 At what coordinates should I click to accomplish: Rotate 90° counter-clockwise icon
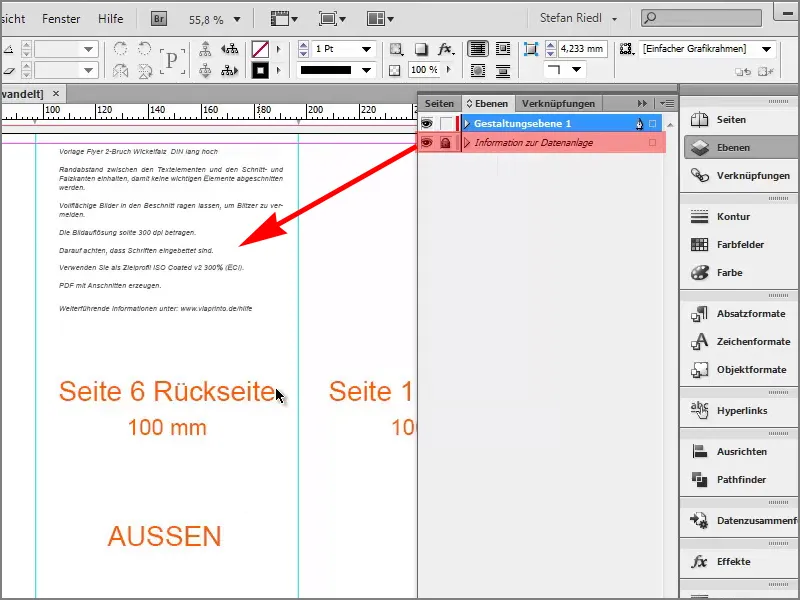145,49
